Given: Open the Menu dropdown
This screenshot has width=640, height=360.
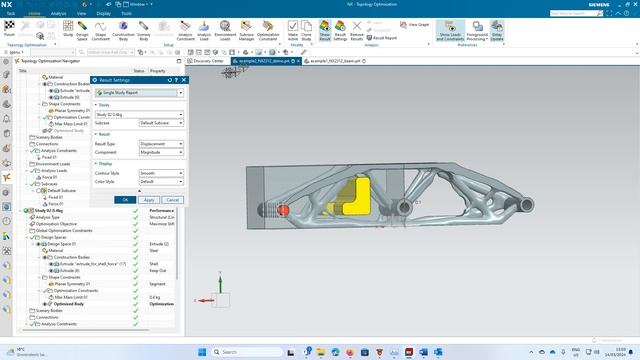Looking at the screenshot, I should click(x=14, y=52).
